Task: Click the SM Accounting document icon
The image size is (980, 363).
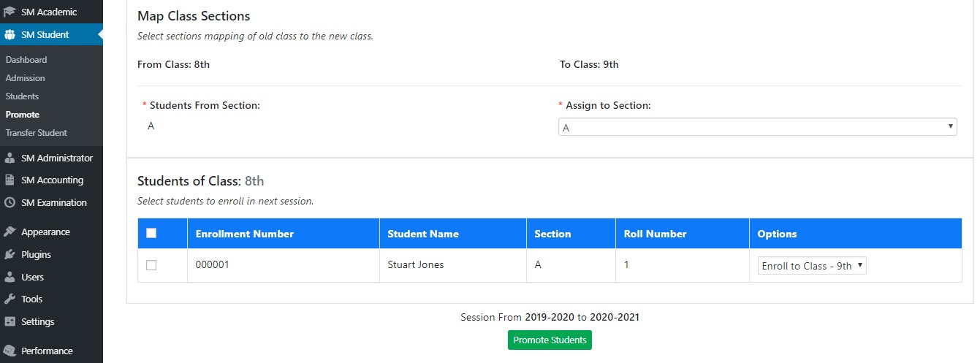Action: pyautogui.click(x=10, y=180)
